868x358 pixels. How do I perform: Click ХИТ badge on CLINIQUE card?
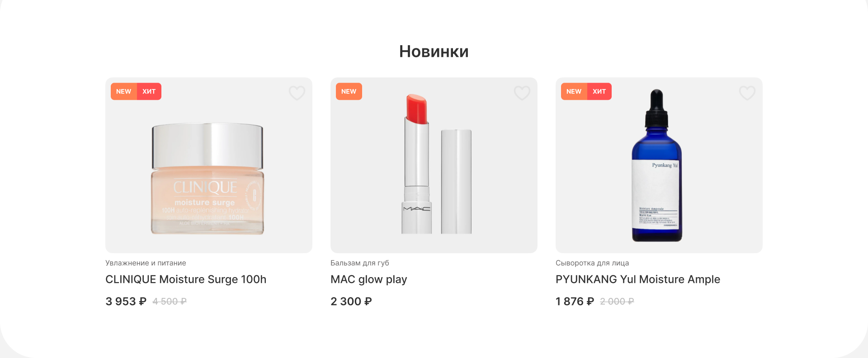tap(149, 91)
